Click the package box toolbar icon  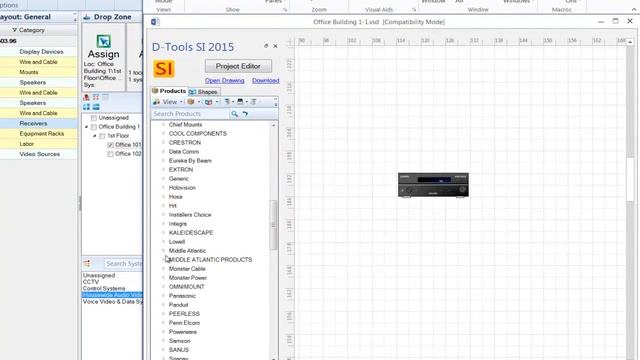[191, 102]
